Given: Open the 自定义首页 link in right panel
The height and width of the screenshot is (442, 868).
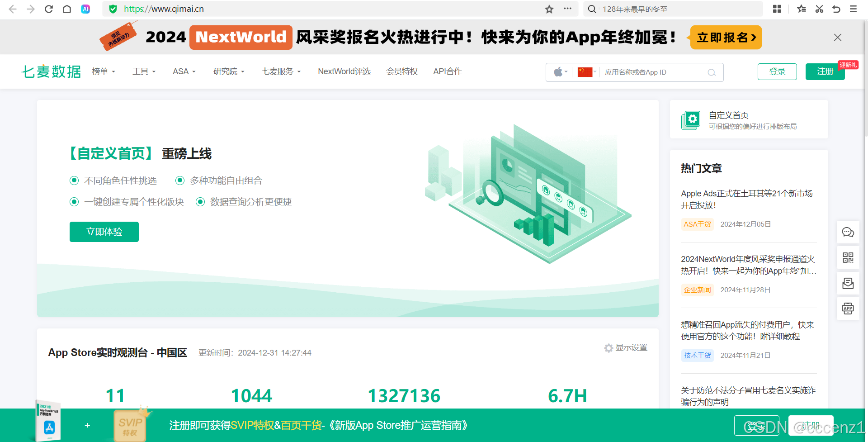Looking at the screenshot, I should (728, 115).
